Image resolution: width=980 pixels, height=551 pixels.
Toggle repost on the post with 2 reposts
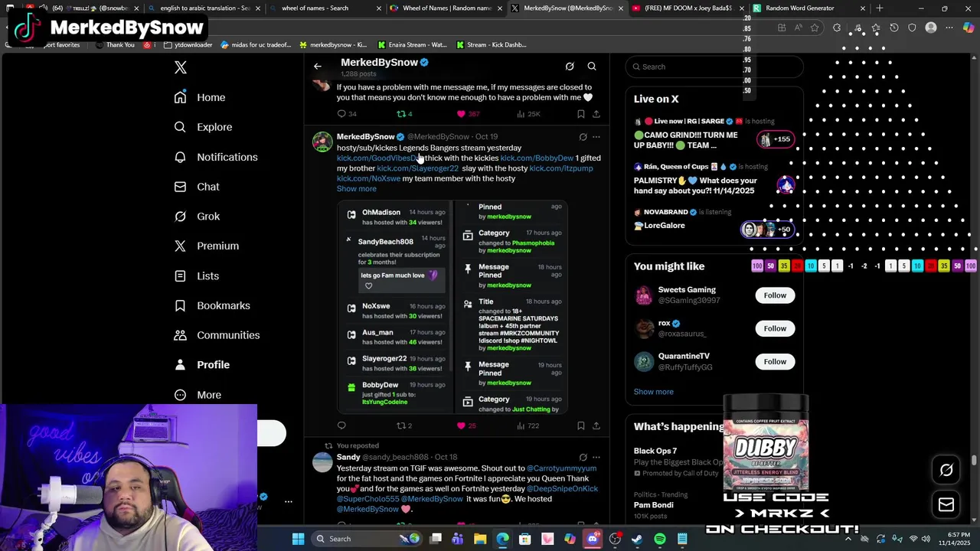(x=404, y=425)
